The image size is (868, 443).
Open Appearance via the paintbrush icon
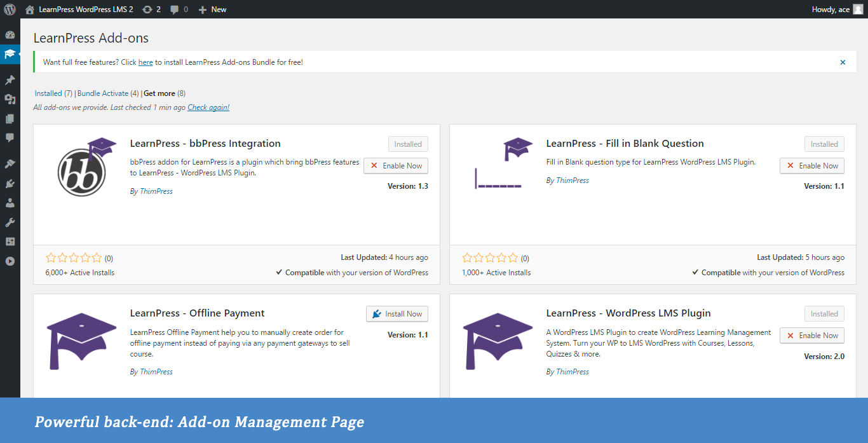(10, 164)
